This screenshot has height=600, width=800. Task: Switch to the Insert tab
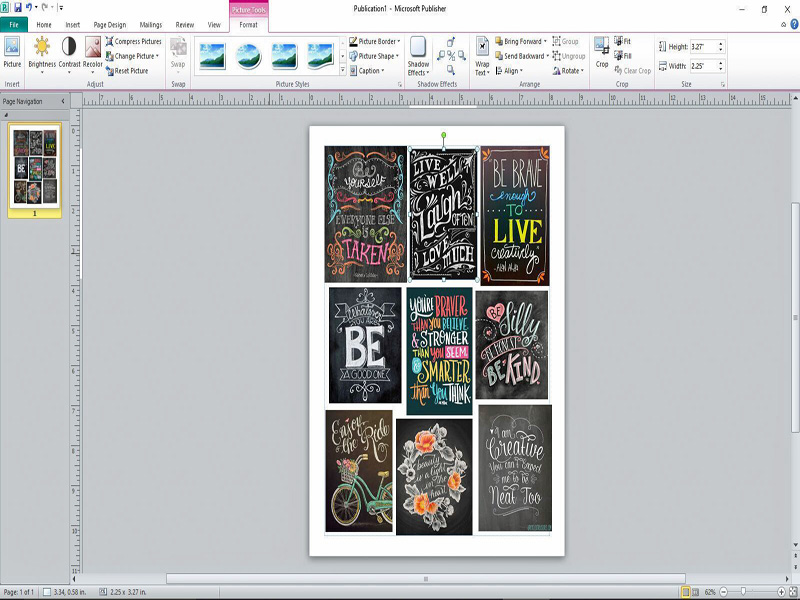(72, 24)
